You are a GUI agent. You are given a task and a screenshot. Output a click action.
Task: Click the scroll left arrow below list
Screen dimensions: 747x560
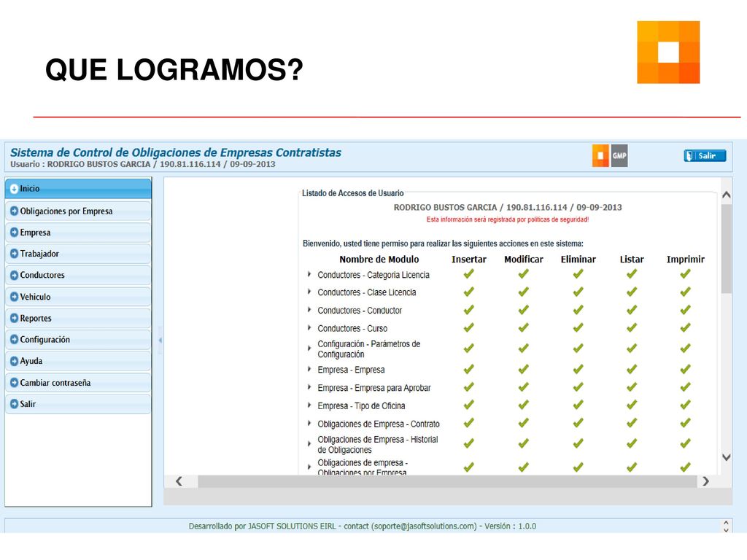(x=179, y=481)
